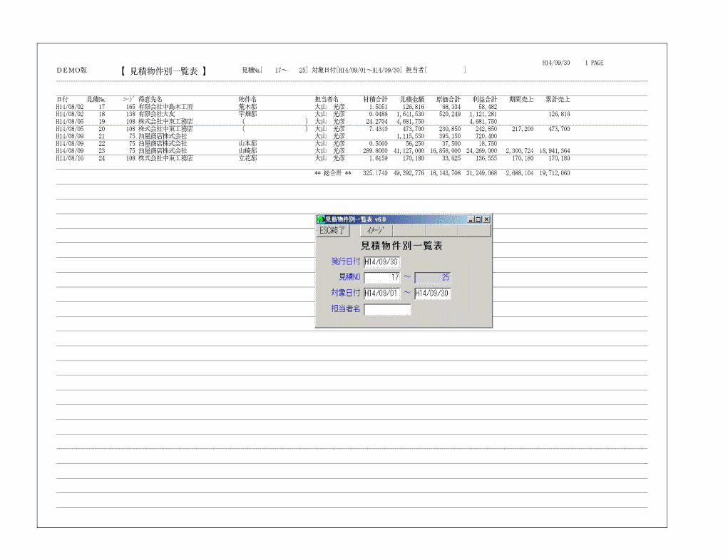The width and height of the screenshot is (728, 560).
Task: Click the 利益合計 column header
Action: pos(485,99)
